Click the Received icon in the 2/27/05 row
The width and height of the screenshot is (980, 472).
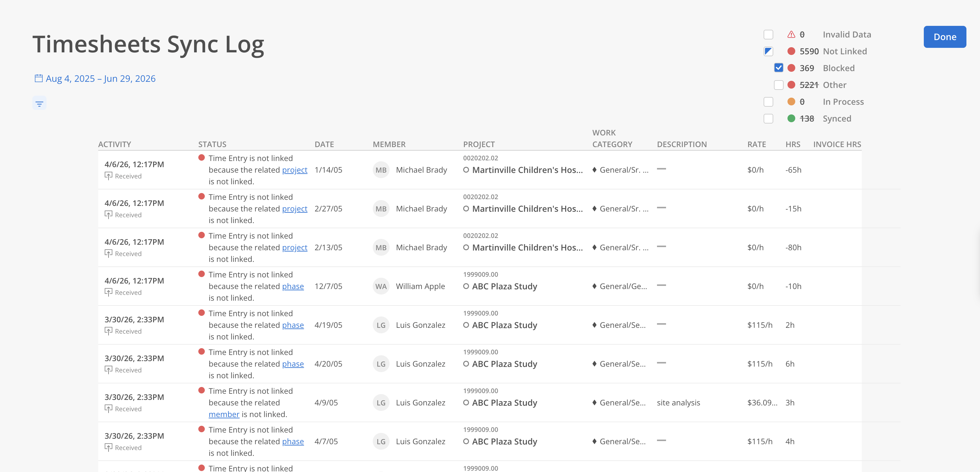click(109, 215)
